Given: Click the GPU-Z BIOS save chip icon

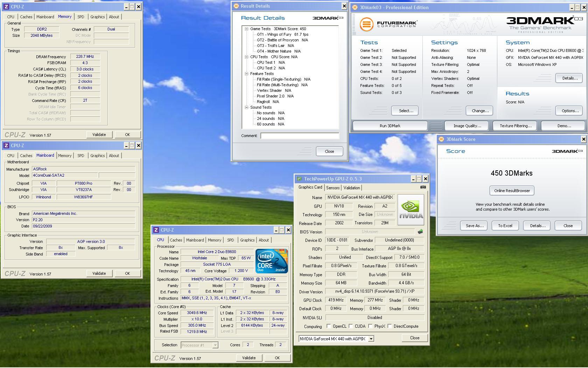Looking at the screenshot, I should tap(420, 232).
